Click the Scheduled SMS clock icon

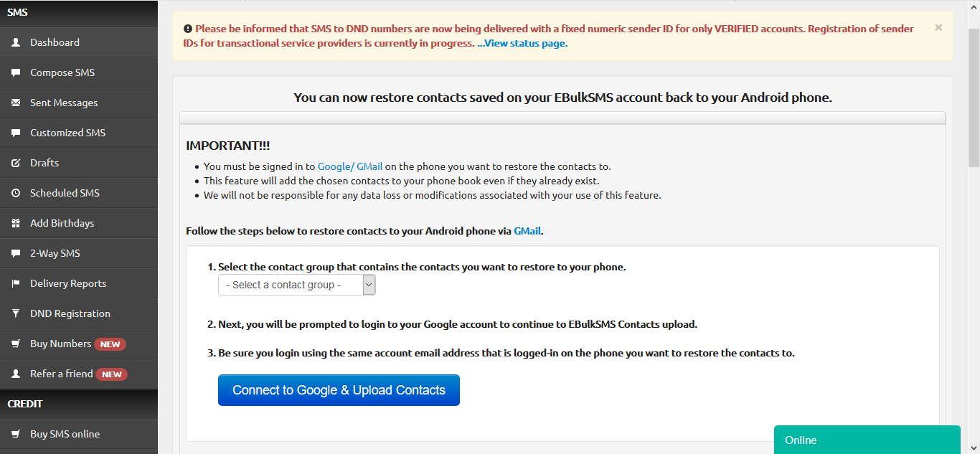coord(16,193)
